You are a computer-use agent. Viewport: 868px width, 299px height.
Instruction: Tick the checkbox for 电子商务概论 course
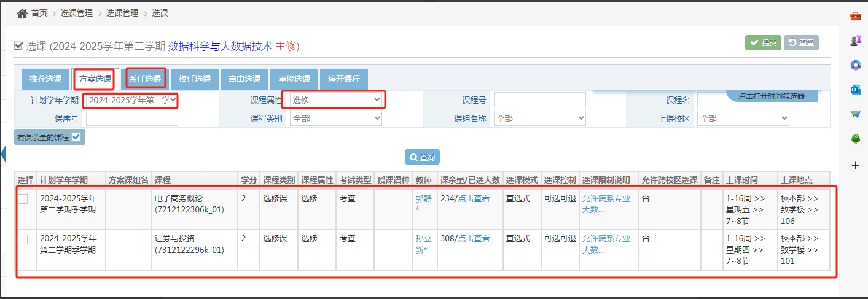(23, 199)
